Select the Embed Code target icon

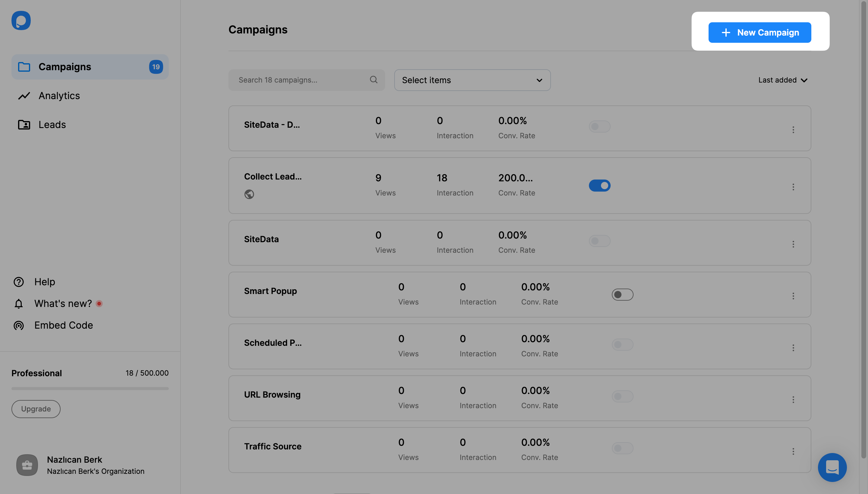click(18, 325)
